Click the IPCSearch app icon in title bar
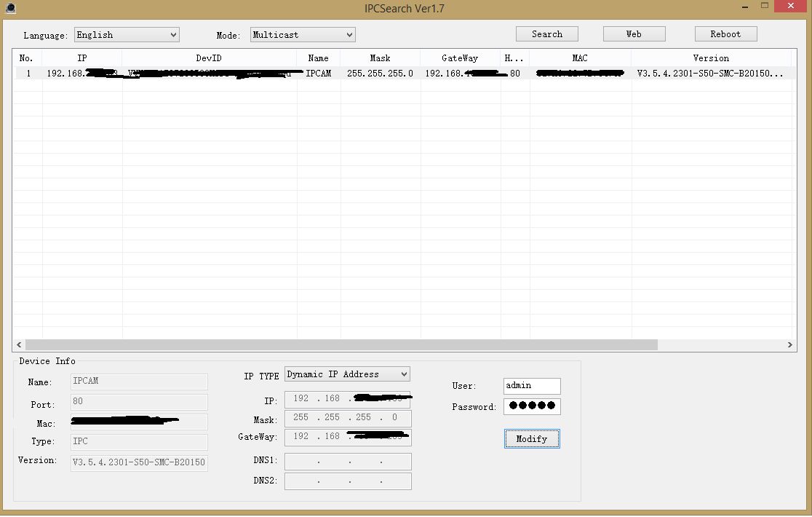Image resolution: width=812 pixels, height=517 pixels. click(10, 8)
